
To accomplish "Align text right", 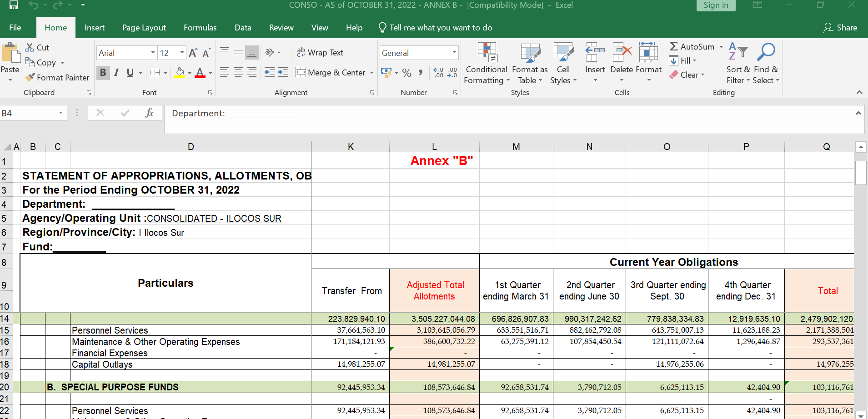I will [x=252, y=72].
